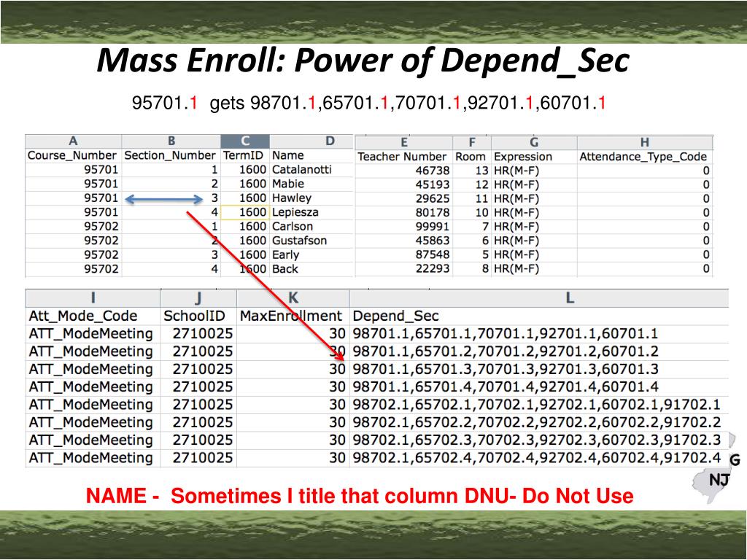The image size is (747, 560).
Task: Select column I header
Action: [93, 298]
